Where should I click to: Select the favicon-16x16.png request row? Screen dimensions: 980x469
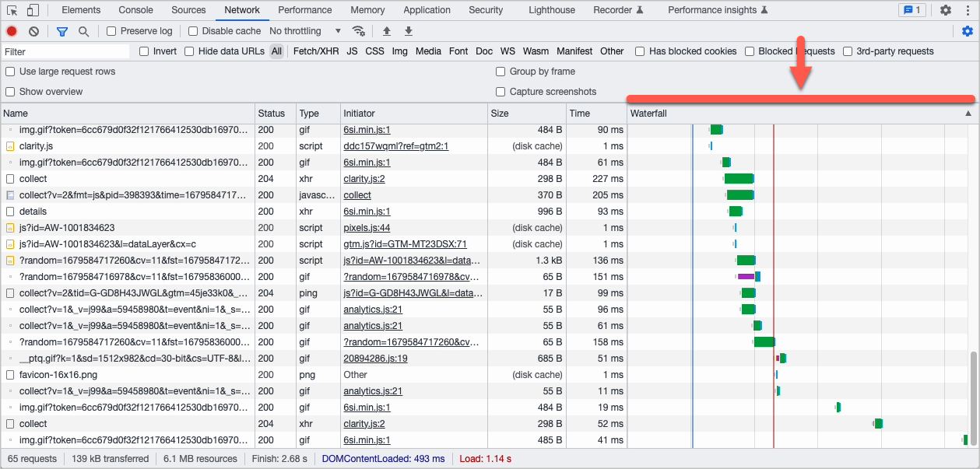(x=313, y=375)
